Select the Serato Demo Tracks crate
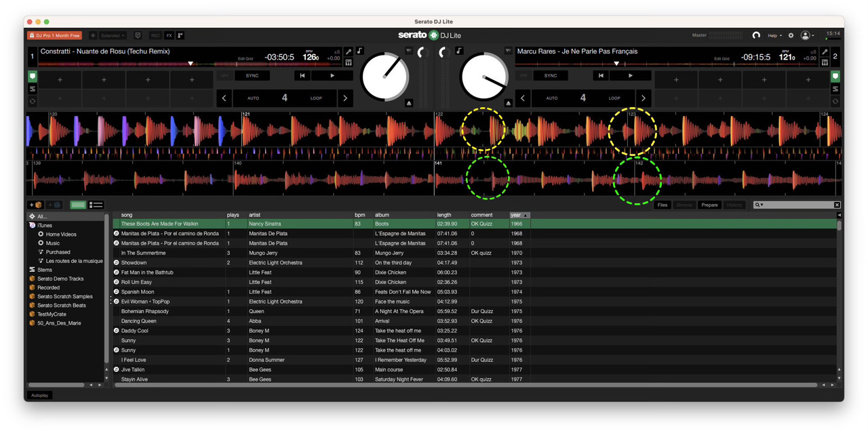868x433 pixels. 60,279
